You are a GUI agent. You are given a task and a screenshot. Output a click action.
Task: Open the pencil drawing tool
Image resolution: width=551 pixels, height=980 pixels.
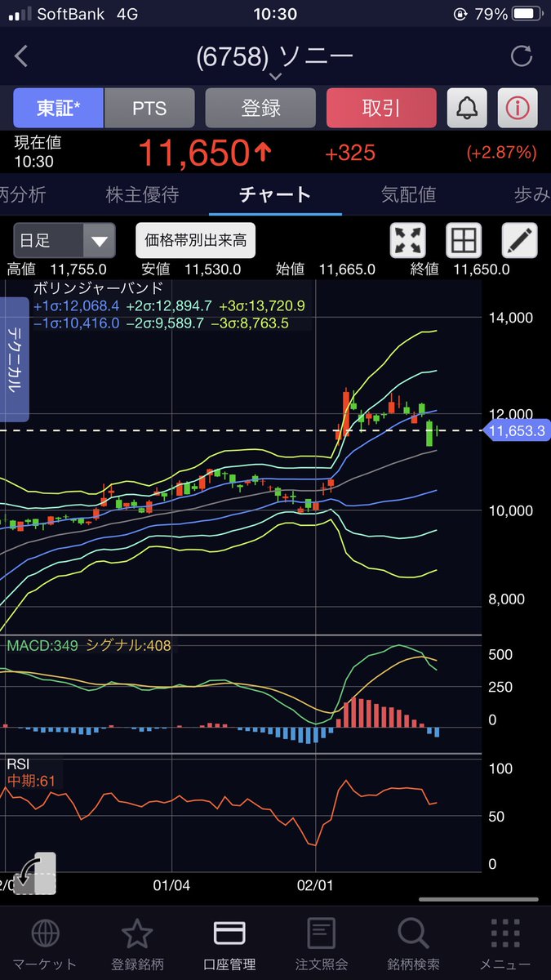519,241
